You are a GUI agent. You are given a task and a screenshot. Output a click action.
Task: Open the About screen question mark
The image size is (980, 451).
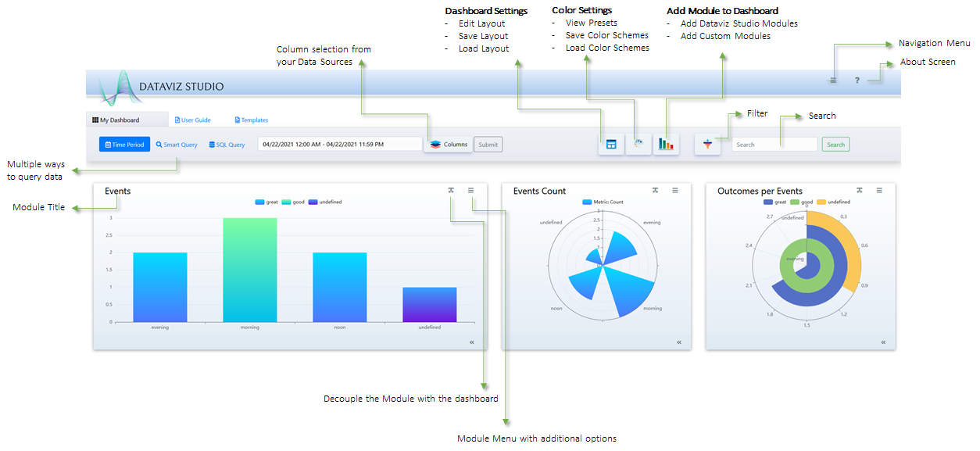pyautogui.click(x=857, y=81)
